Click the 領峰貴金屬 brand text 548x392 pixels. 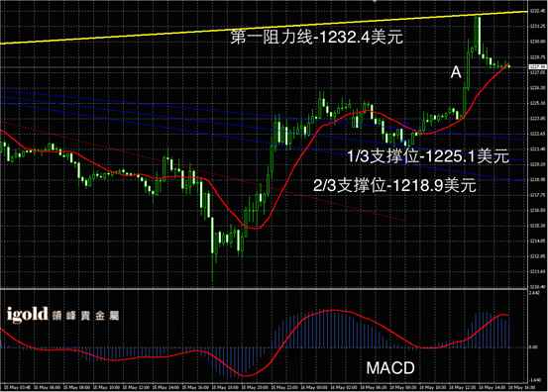coord(85,316)
